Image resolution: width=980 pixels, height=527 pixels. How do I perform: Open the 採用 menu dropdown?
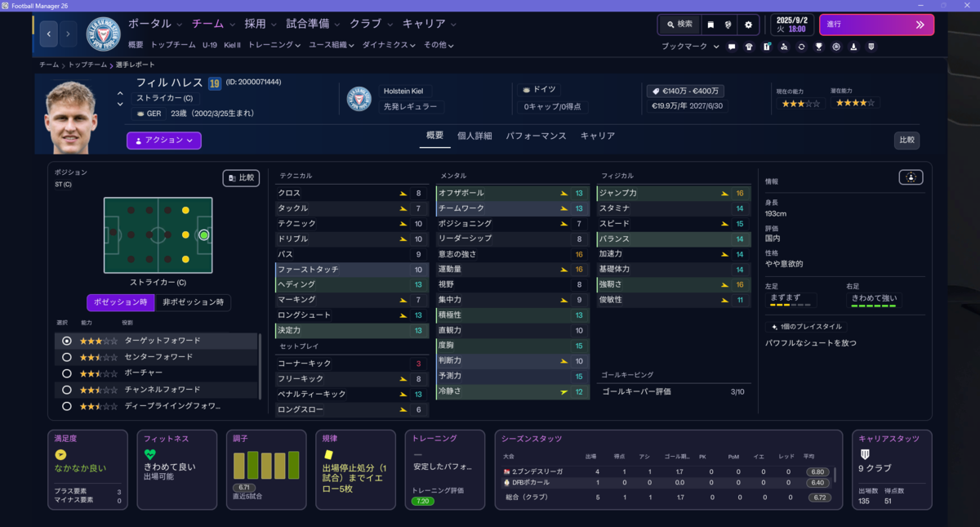pyautogui.click(x=261, y=24)
